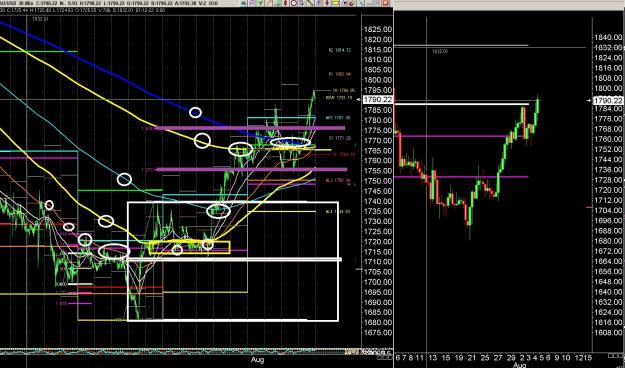Click the 1808.00 level on right price axis

pyautogui.click(x=608, y=78)
